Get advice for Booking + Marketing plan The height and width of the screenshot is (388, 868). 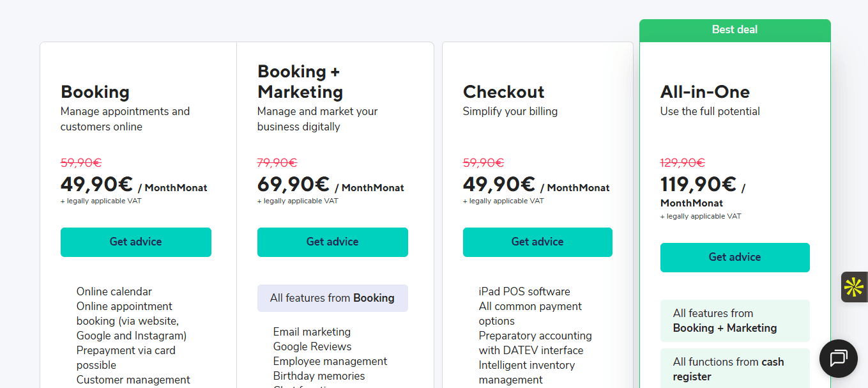[x=333, y=242]
